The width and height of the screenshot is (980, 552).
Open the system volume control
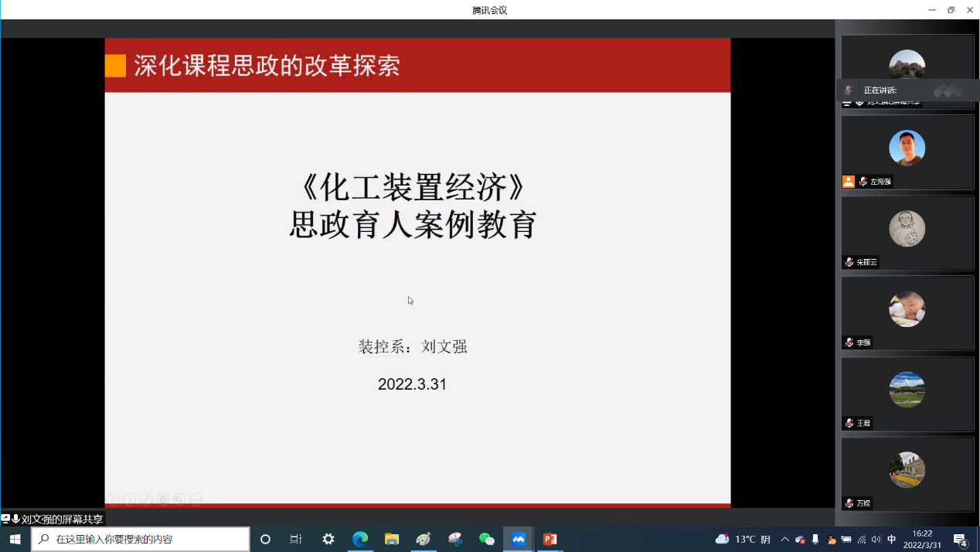point(876,539)
